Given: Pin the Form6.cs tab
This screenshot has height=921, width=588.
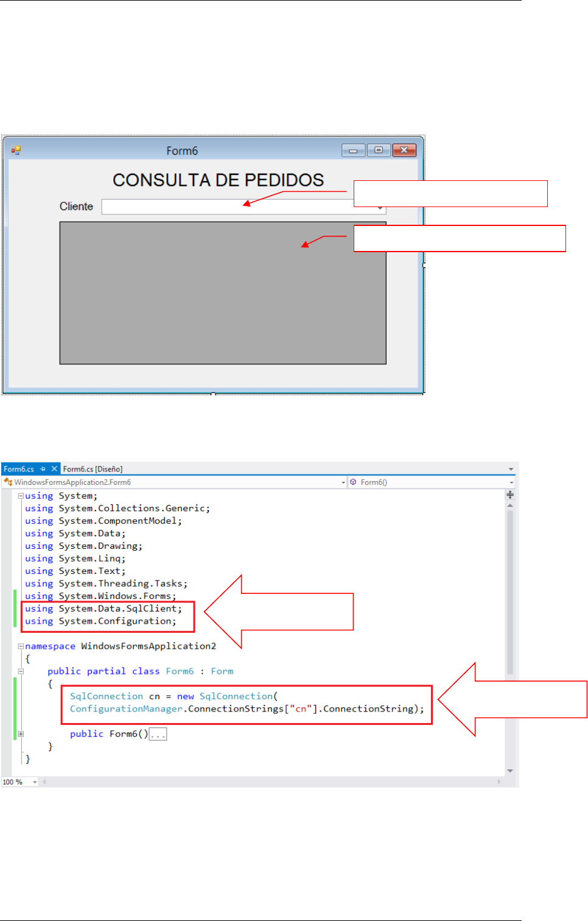Looking at the screenshot, I should 43,469.
